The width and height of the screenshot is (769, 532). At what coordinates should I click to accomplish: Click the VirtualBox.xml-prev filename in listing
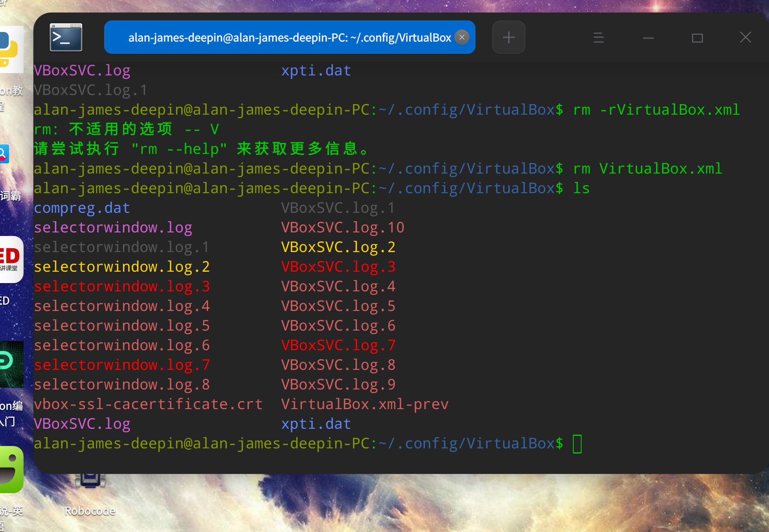click(x=365, y=404)
